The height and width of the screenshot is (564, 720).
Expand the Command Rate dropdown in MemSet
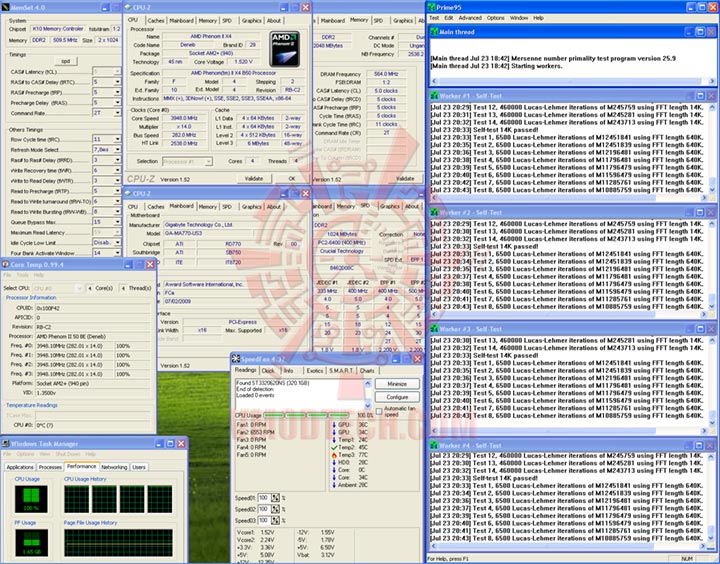pos(117,113)
